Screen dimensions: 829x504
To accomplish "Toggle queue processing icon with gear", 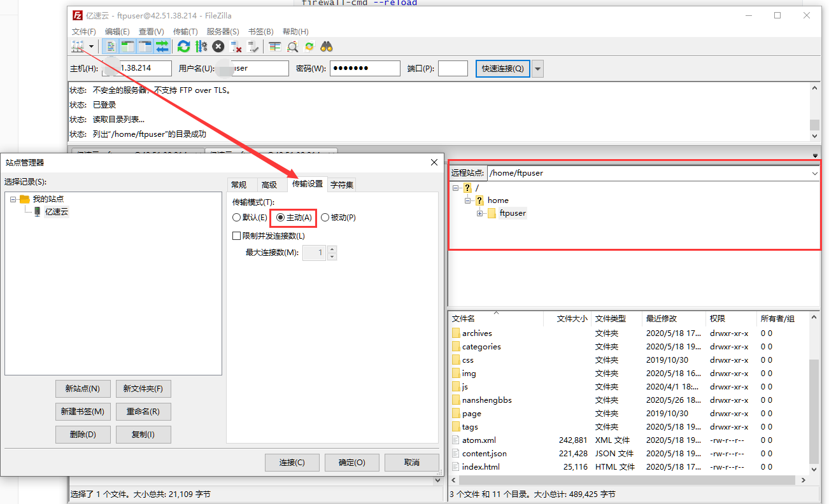I will (201, 46).
